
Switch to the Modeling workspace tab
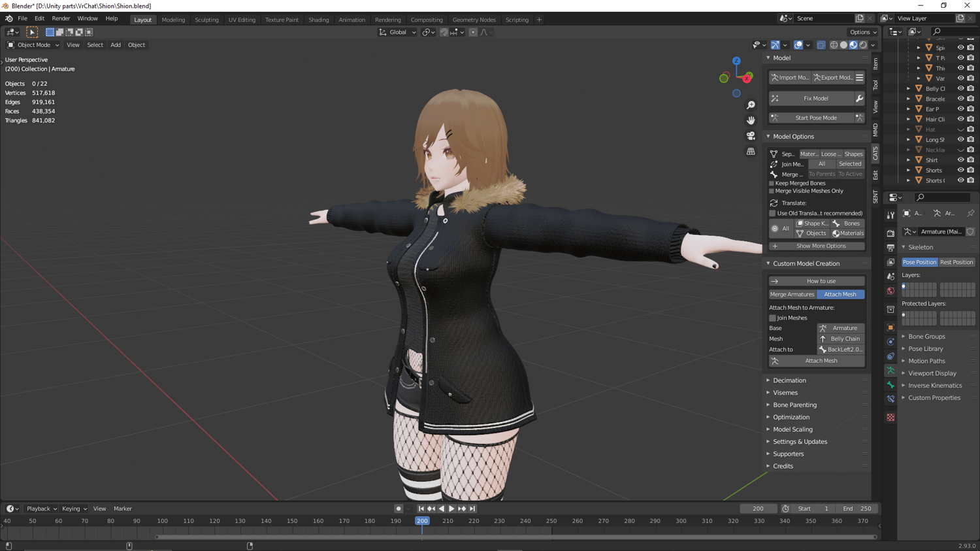click(x=173, y=20)
